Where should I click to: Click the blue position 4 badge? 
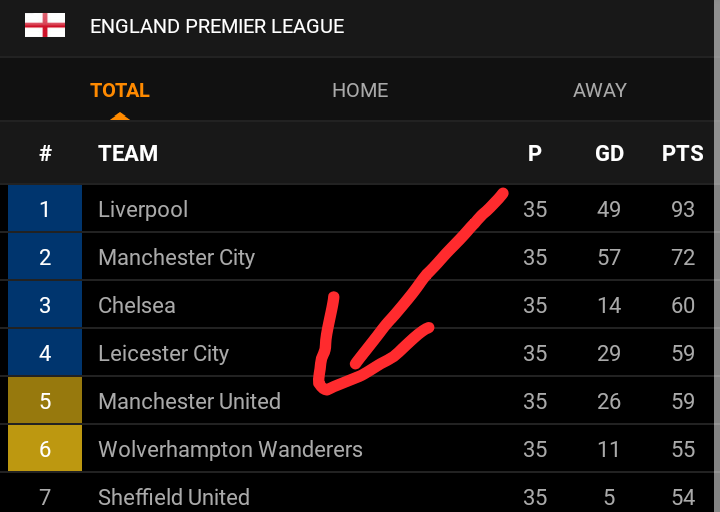point(45,354)
